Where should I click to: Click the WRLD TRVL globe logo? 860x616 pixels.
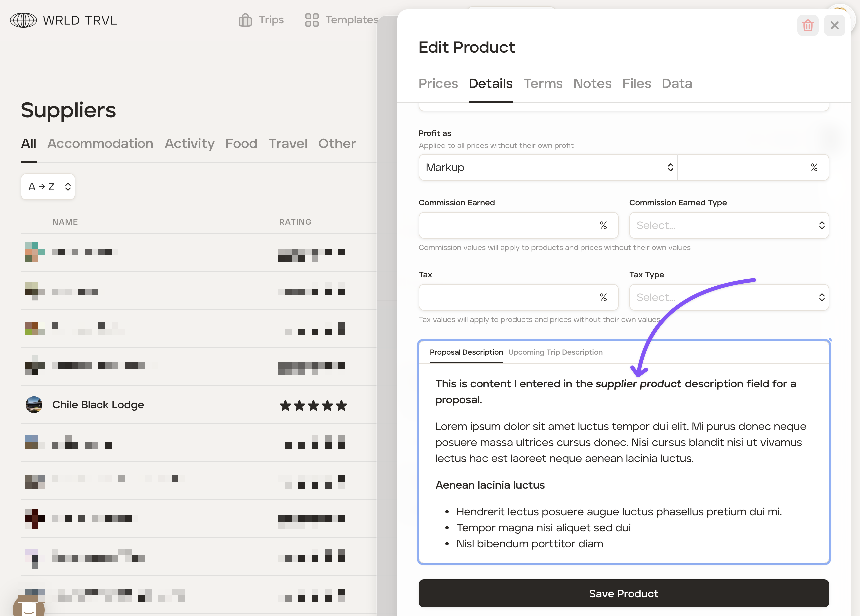click(23, 20)
